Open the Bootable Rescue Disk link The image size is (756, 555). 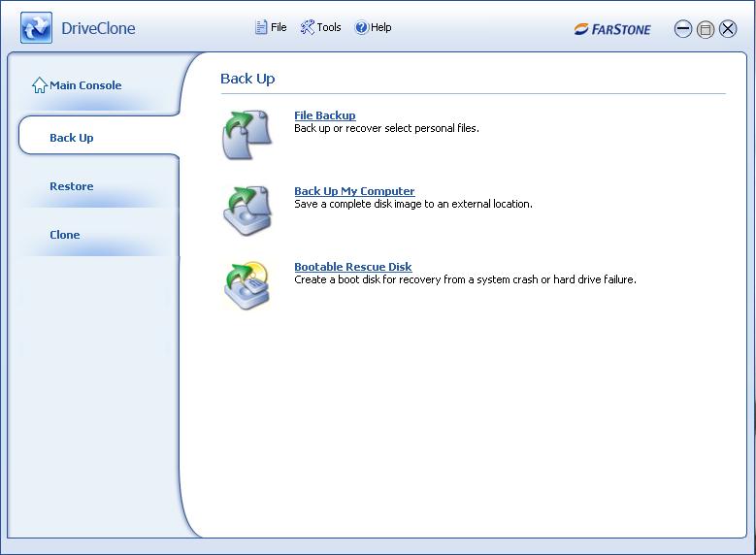point(353,267)
